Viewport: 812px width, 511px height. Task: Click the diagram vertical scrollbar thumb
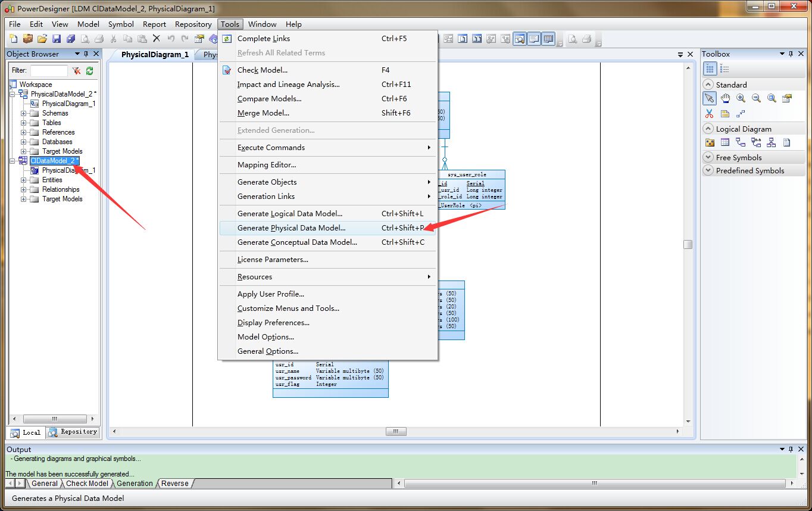[x=688, y=244]
